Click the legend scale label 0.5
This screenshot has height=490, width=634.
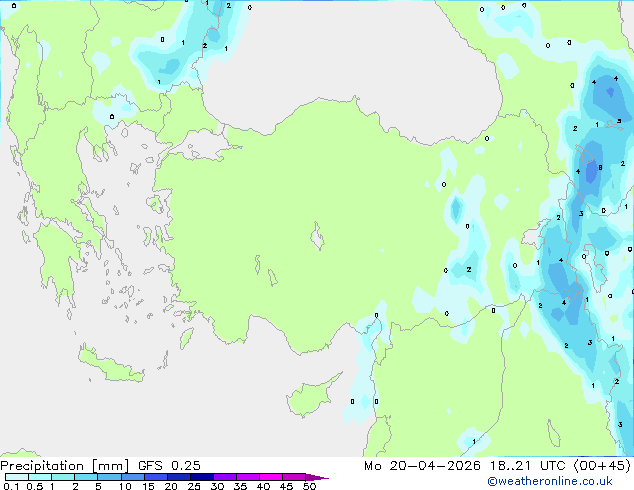click(x=34, y=486)
